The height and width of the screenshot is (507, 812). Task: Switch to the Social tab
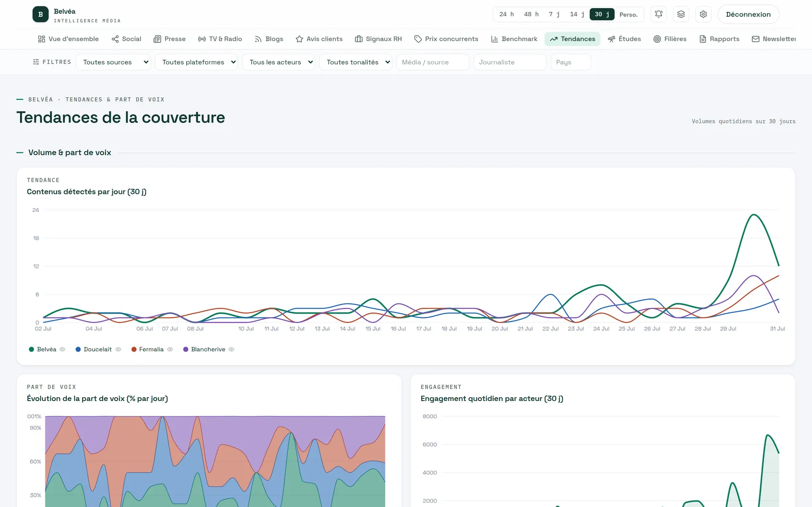point(126,39)
